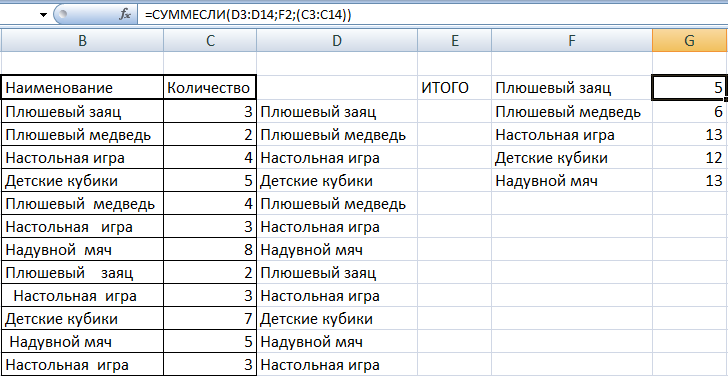728x376 pixels.
Task: Select column F cell Плюшевый медведь
Action: [x=572, y=111]
